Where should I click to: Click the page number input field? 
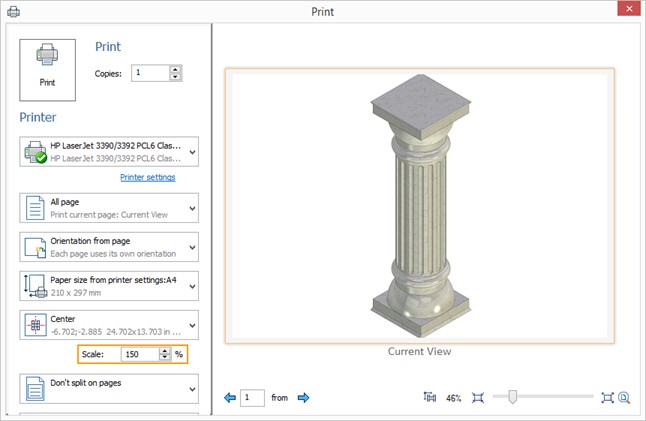253,398
